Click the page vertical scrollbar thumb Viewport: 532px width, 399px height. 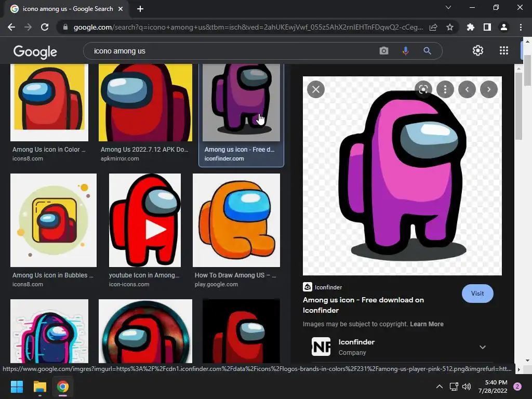tap(527, 70)
